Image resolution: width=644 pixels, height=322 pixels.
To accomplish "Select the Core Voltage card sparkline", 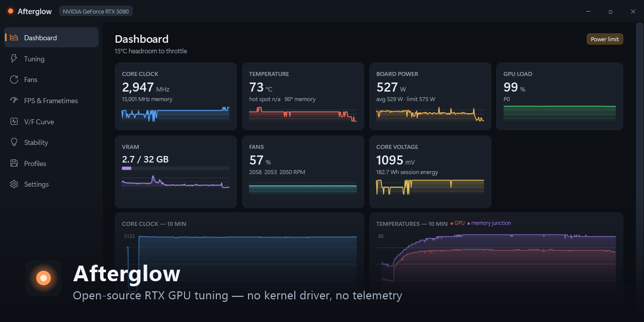I will [x=430, y=187].
